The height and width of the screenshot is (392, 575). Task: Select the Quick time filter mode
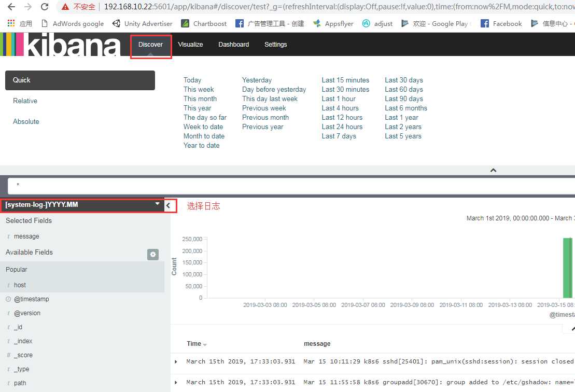point(80,80)
